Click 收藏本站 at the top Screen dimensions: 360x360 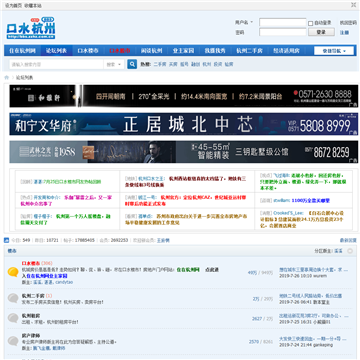[33, 6]
